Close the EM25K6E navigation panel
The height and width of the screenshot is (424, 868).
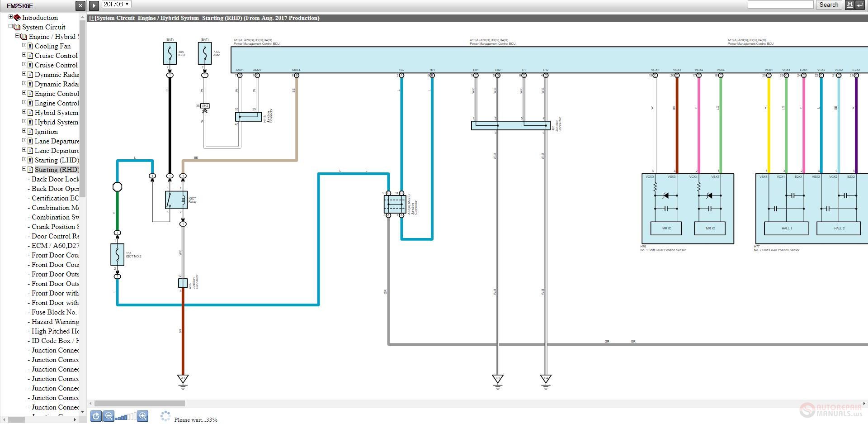pos(80,6)
